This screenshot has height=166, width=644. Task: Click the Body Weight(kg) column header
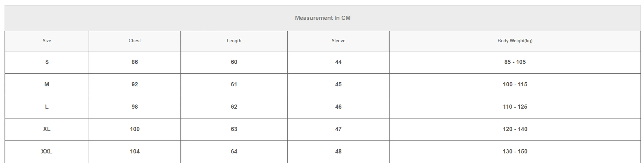point(515,41)
